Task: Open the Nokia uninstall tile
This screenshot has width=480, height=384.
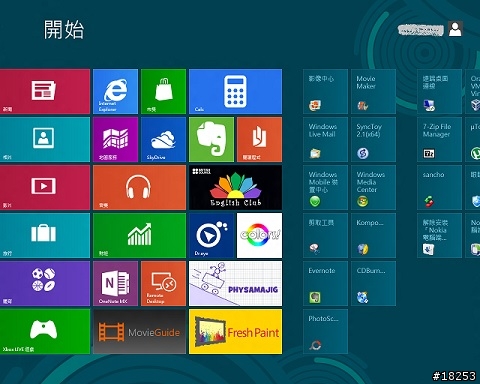Action: (439, 235)
